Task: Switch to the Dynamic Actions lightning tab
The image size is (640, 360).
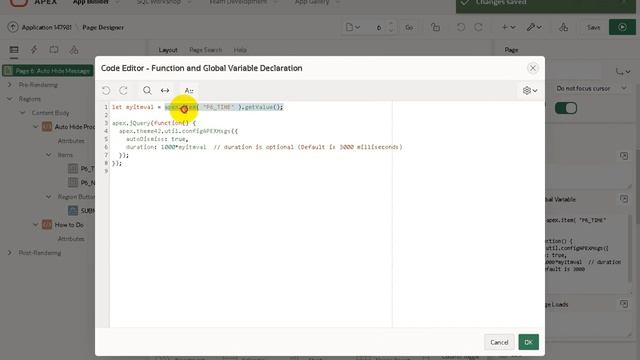Action: click(34, 50)
